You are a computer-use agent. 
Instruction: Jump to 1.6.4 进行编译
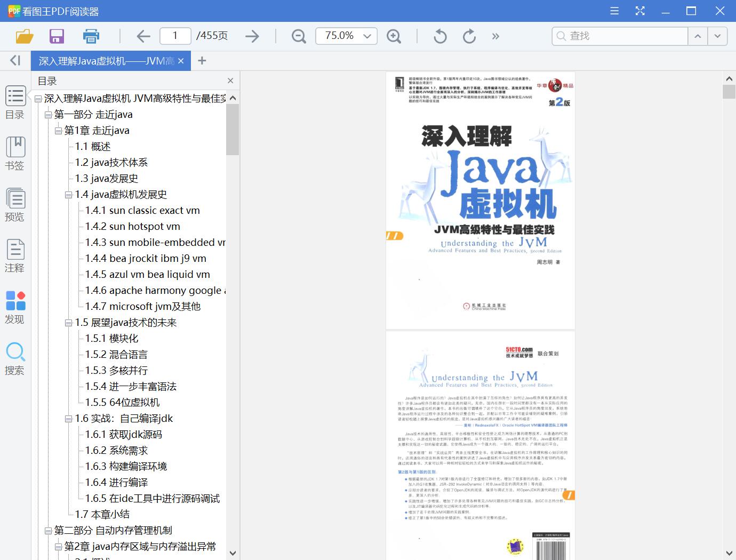(116, 482)
